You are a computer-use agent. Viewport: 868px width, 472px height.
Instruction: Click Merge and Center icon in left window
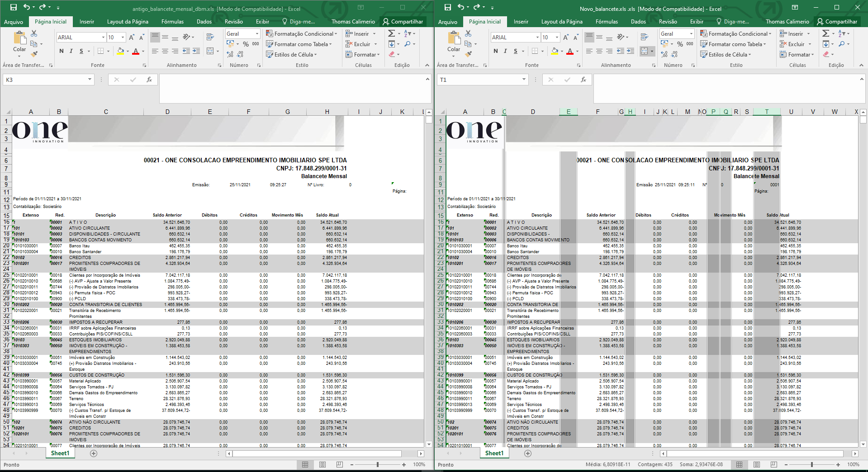(210, 51)
